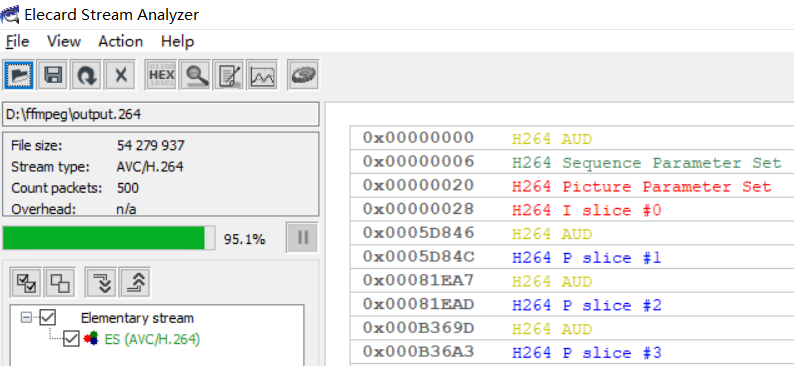Viewport: 794px width, 366px height.
Task: Select the H264 P slice #3 row
Action: pos(572,353)
